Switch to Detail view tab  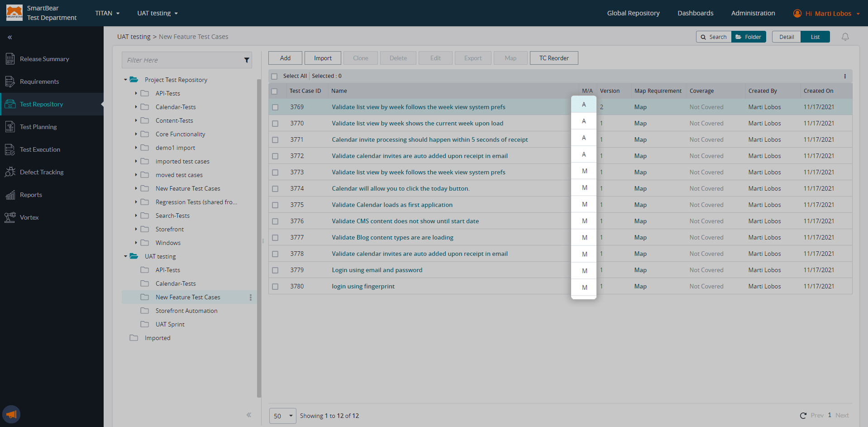(x=787, y=37)
